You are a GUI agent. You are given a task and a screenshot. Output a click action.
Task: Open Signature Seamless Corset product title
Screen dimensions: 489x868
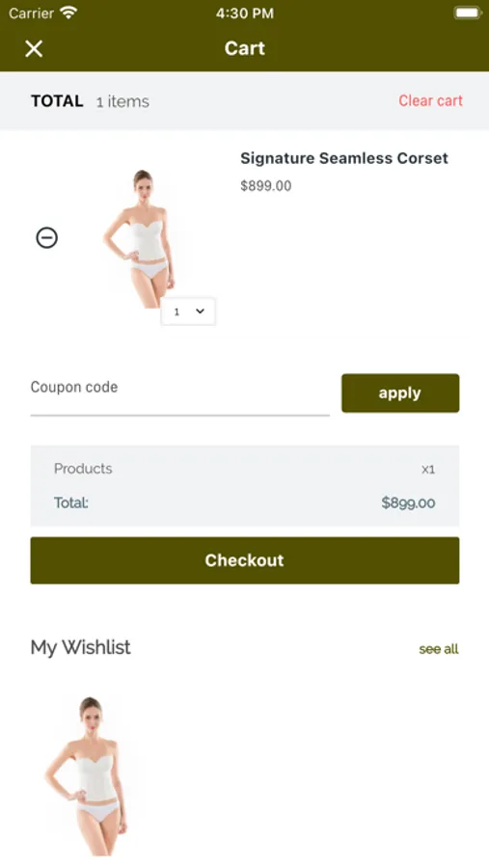tap(344, 158)
